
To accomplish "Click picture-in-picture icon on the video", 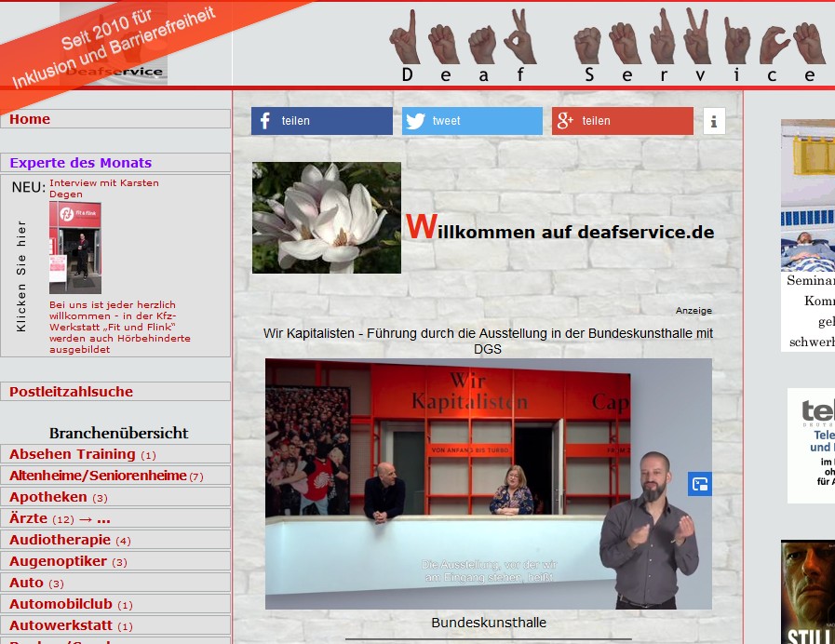I will [700, 484].
